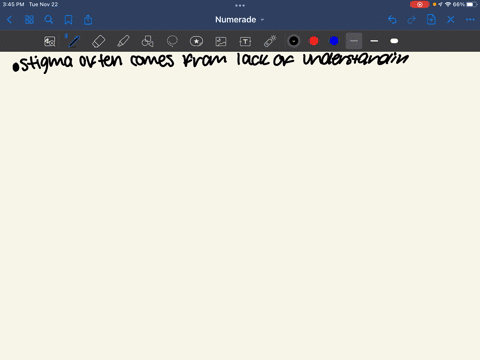Select the Eraser tool
Viewport: 480px width, 360px height.
click(99, 41)
